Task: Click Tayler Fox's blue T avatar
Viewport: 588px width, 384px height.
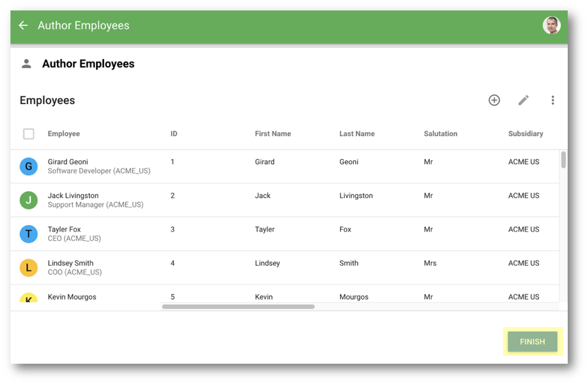Action: tap(29, 234)
